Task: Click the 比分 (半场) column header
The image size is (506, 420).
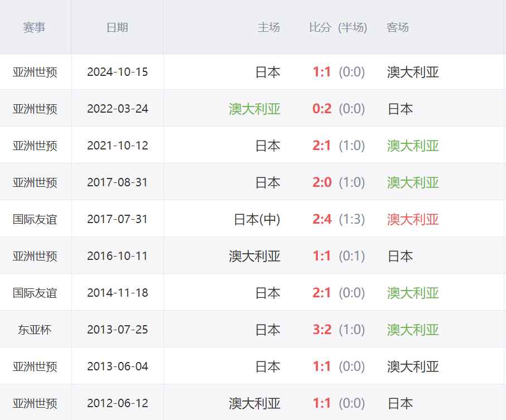Action: (338, 27)
